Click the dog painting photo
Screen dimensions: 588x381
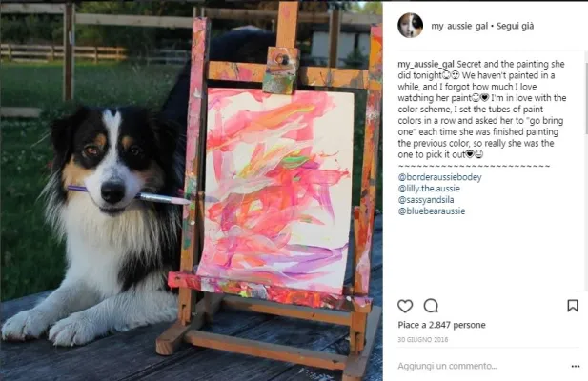pyautogui.click(x=192, y=190)
